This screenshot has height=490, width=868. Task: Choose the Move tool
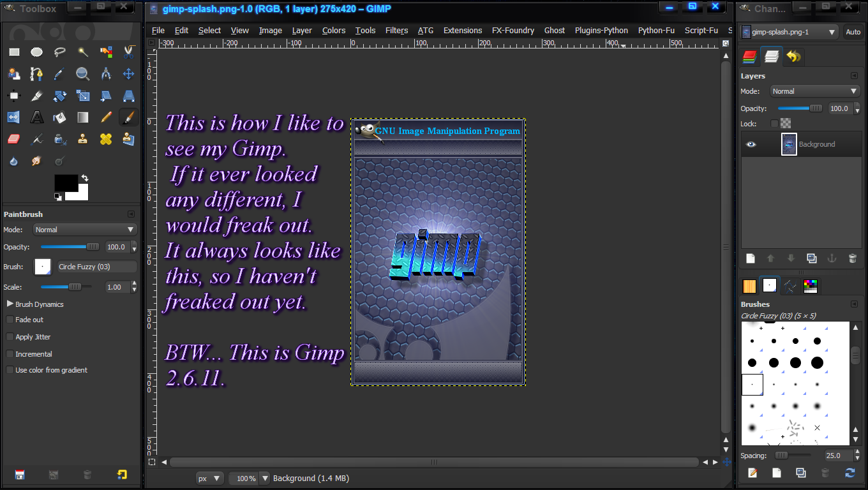point(129,74)
